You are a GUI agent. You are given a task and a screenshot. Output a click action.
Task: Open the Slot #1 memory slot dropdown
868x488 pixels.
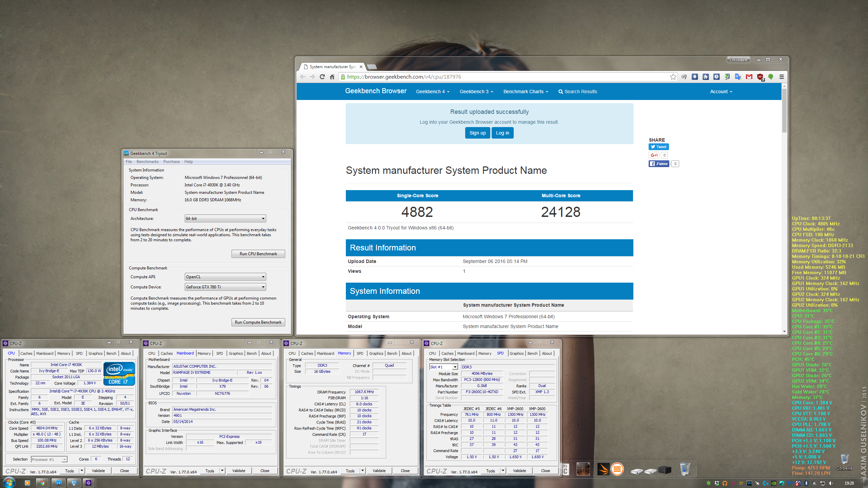click(x=443, y=367)
